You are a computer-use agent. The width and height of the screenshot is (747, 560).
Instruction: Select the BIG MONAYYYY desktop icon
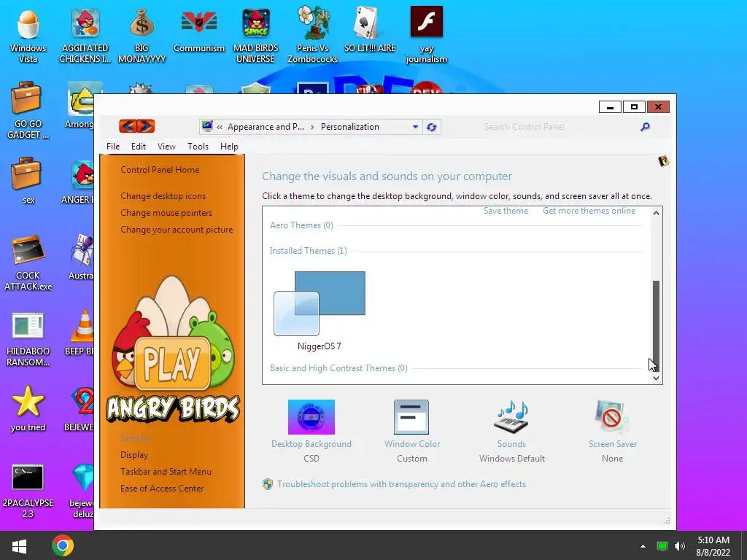click(142, 36)
